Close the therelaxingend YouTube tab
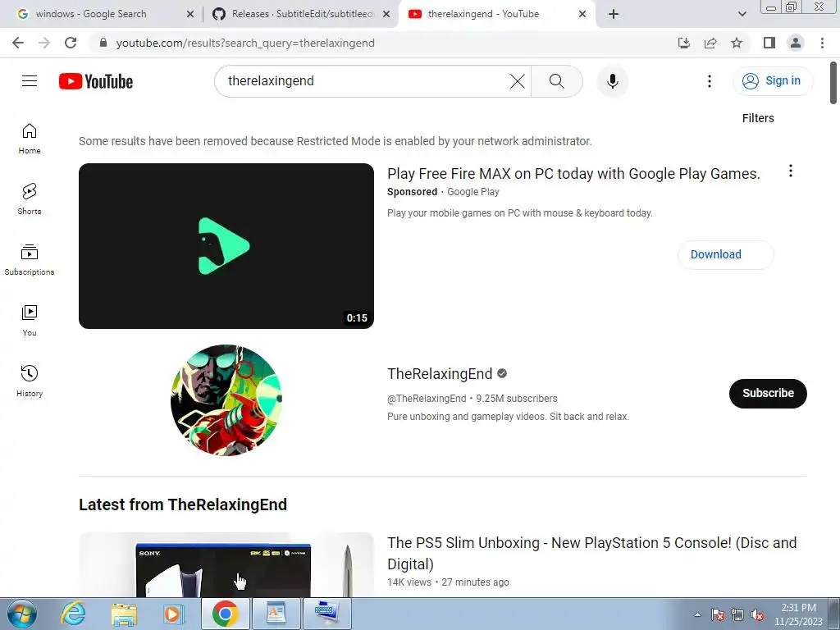The image size is (840, 630). [x=582, y=14]
